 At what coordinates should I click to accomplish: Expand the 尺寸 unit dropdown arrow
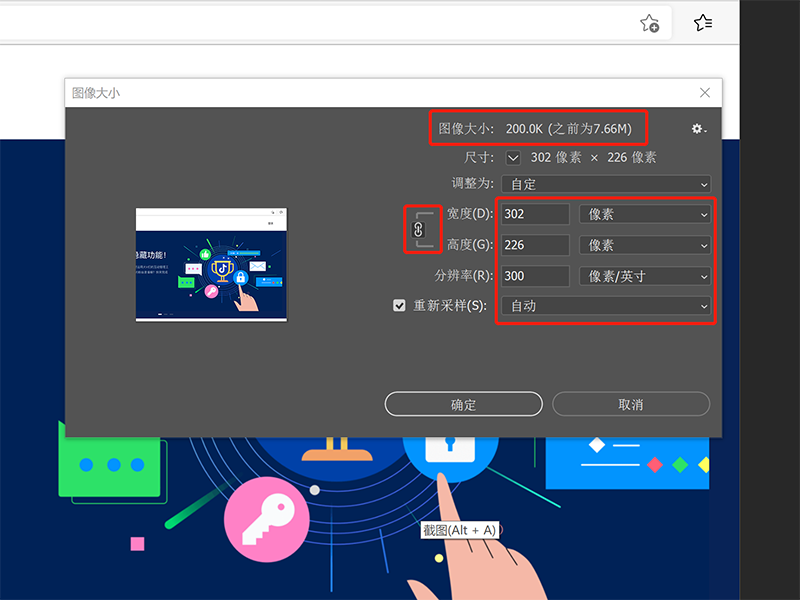pos(513,158)
